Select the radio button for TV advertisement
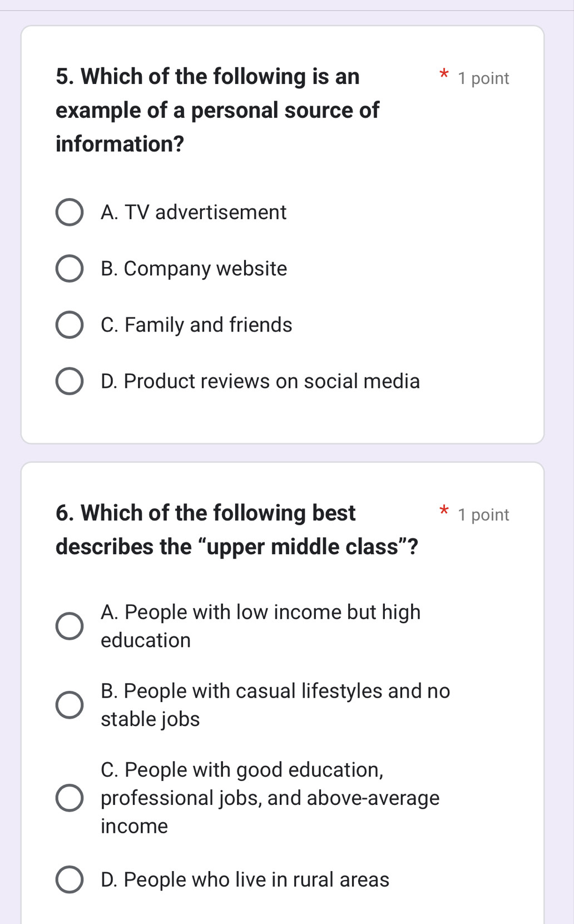574x924 pixels. [x=70, y=213]
